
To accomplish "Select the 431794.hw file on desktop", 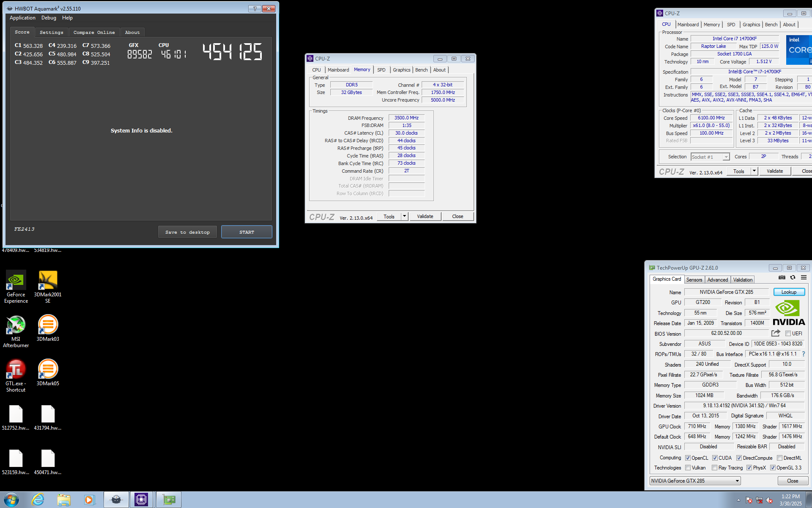I will click(x=48, y=417).
